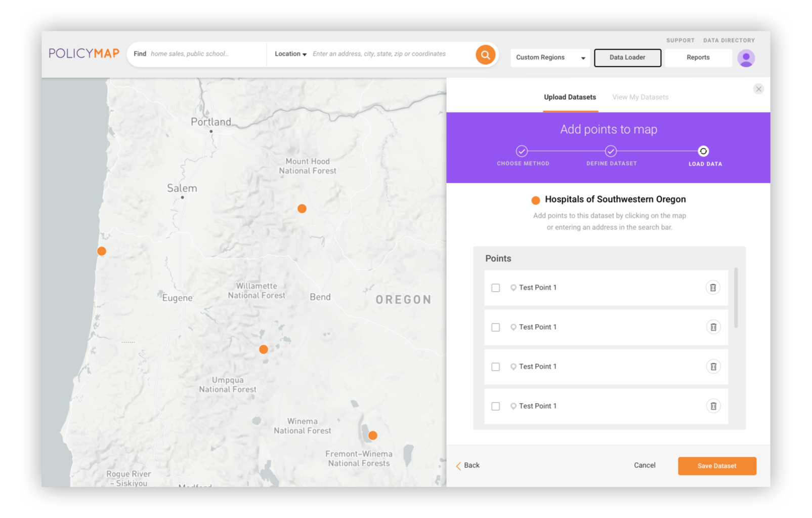Click the orange dataset color dot
The image size is (812, 518).
535,200
